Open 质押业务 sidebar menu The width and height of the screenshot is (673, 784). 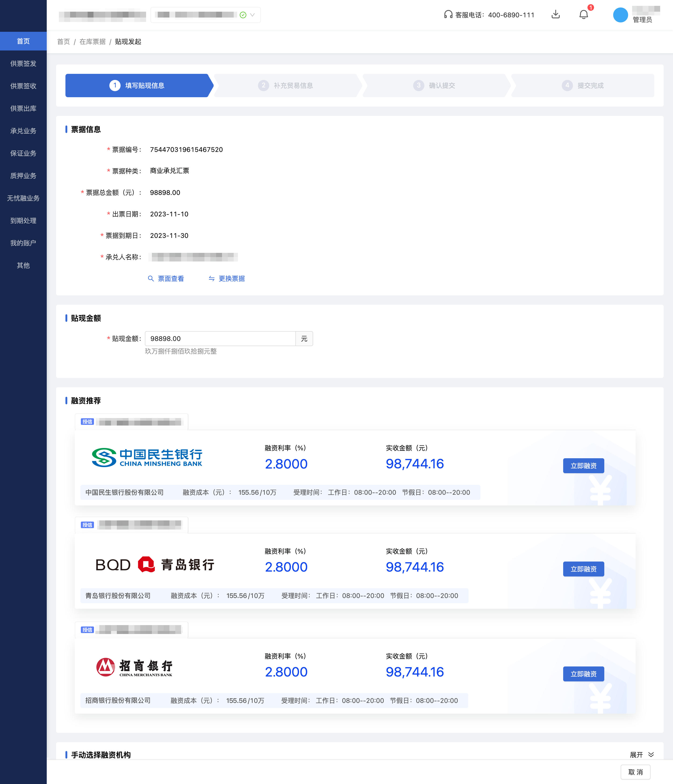point(23,175)
